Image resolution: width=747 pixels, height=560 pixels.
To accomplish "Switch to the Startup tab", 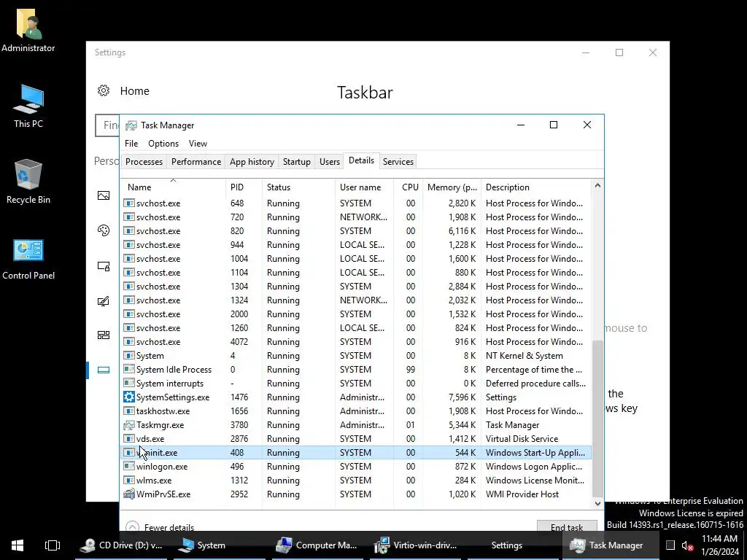I will coord(296,161).
